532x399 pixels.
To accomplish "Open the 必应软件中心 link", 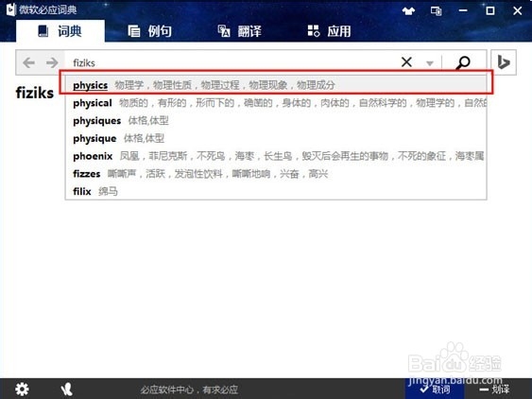I will (189, 390).
